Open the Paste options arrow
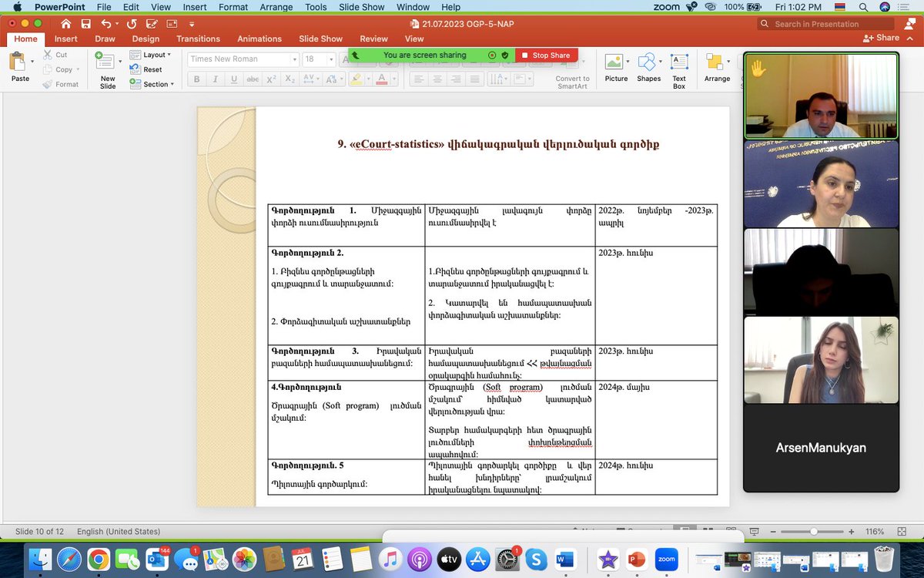The height and width of the screenshot is (578, 924). (32, 60)
